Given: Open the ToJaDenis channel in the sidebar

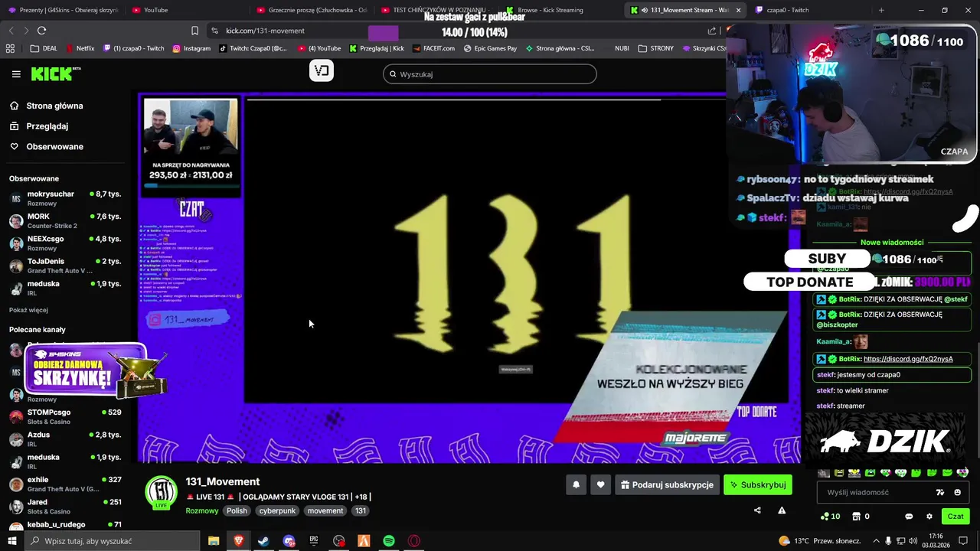Looking at the screenshot, I should (x=65, y=266).
